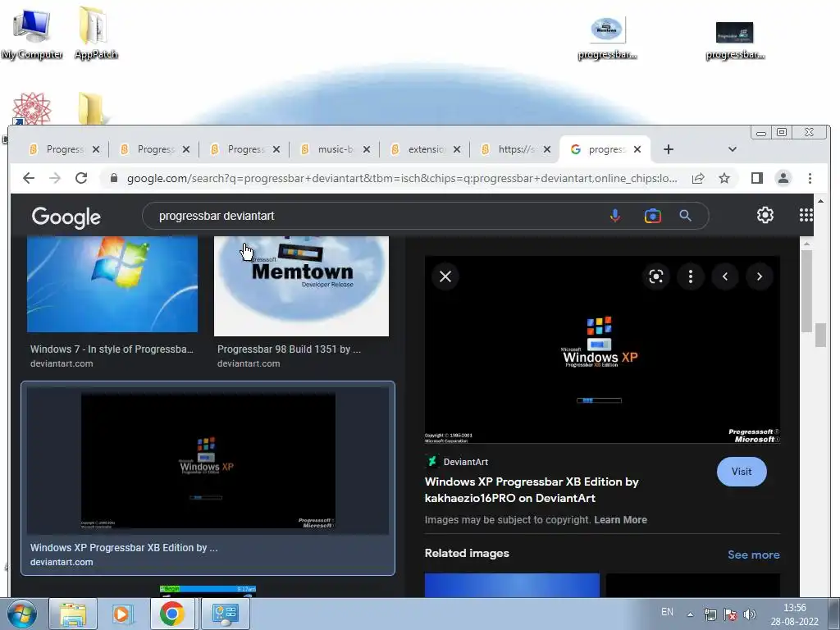The image size is (840, 630).
Task: Open the blue related image thumbnail
Action: pos(512,585)
